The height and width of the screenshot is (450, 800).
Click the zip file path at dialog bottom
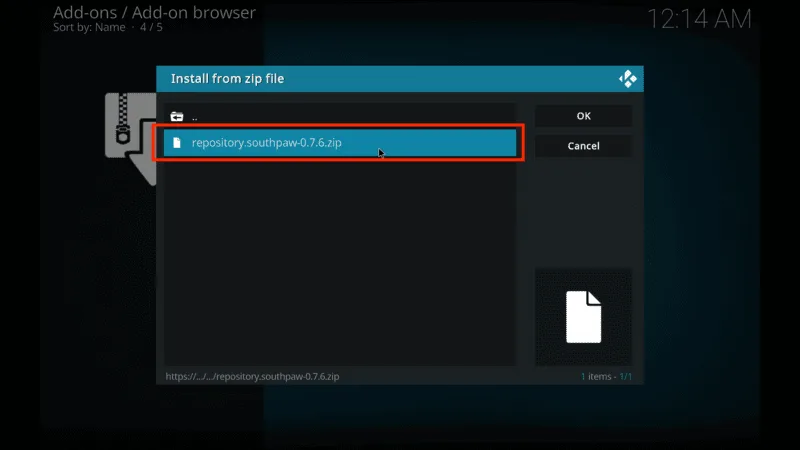[252, 377]
